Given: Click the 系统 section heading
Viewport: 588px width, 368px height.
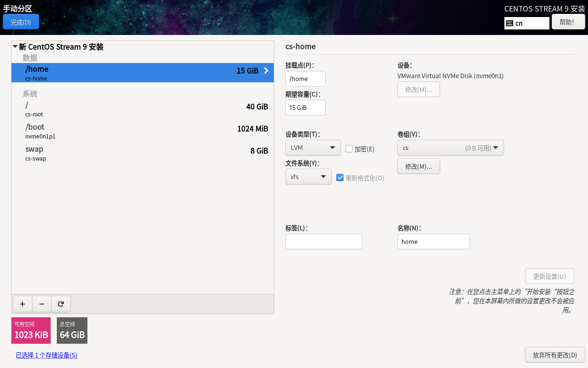Looking at the screenshot, I should tap(30, 93).
